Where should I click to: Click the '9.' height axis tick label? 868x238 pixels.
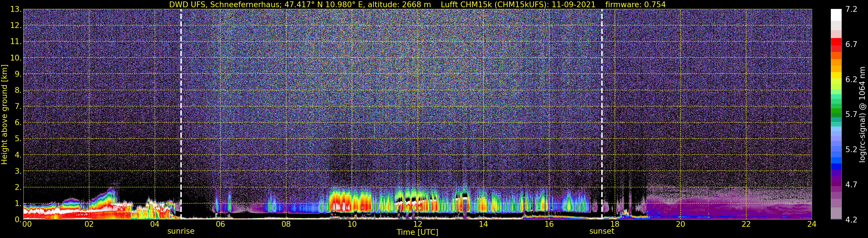click(18, 74)
